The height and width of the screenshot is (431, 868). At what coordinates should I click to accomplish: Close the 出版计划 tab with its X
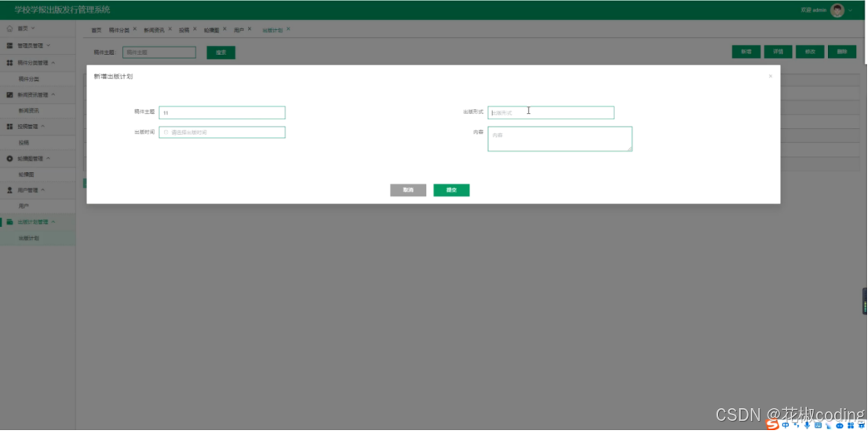point(288,29)
